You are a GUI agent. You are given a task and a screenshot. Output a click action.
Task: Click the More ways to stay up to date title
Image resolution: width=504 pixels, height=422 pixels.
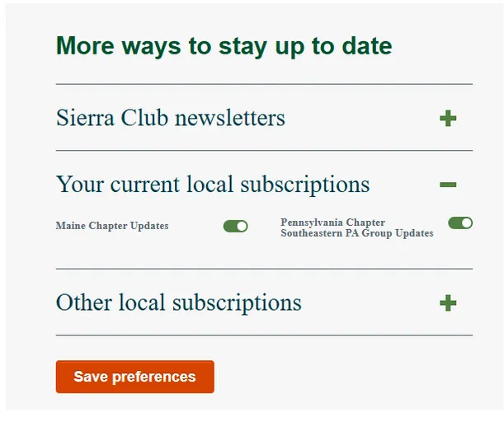click(224, 45)
